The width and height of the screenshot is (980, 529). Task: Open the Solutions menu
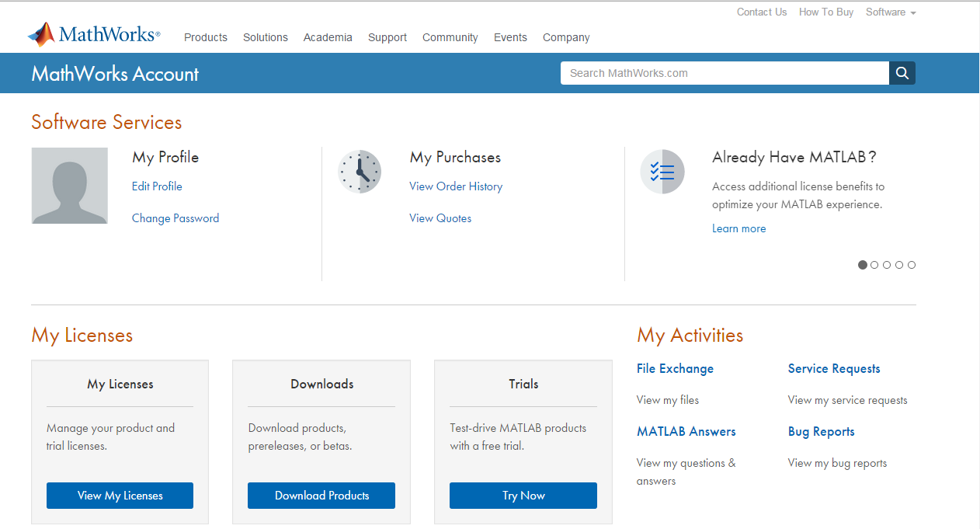tap(266, 37)
